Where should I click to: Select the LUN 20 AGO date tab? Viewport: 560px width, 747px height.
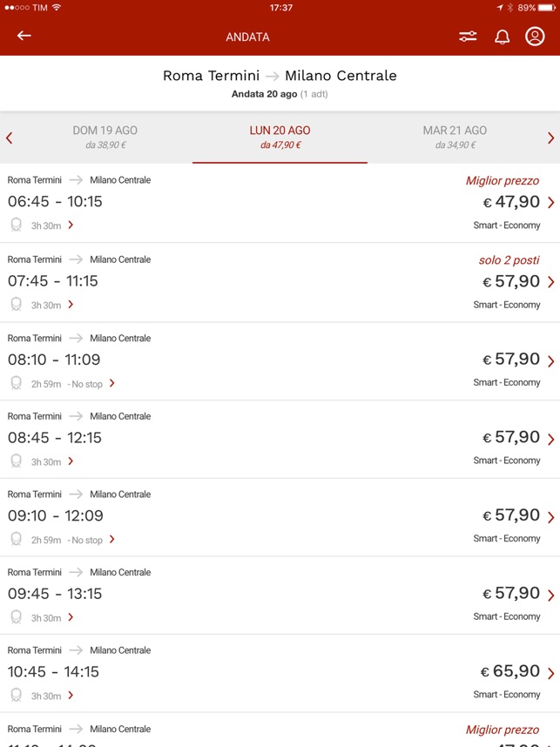pyautogui.click(x=280, y=138)
